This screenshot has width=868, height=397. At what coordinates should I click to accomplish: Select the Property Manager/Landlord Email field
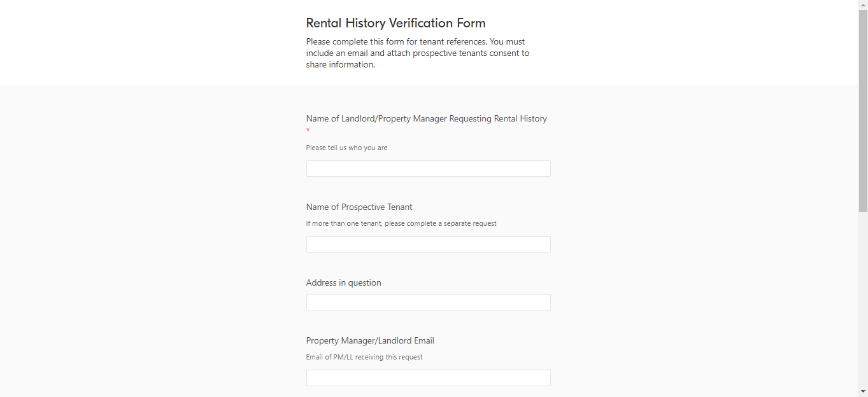pos(428,378)
